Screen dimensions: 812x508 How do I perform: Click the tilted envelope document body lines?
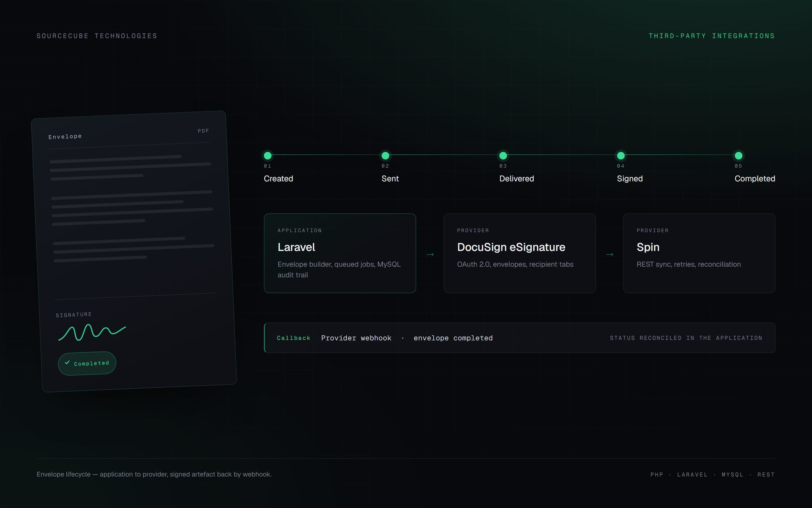[x=131, y=208]
